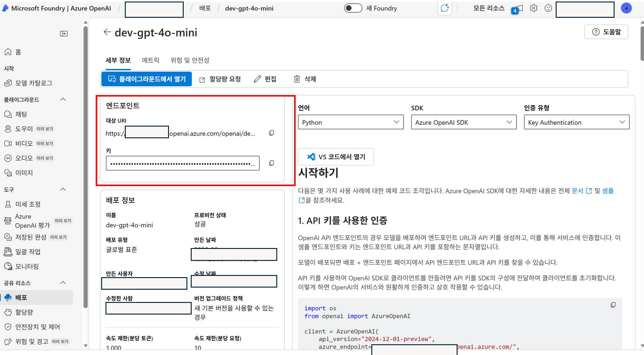This screenshot has height=355, width=644.
Task: Open 모니터링 tool
Action: (21, 266)
